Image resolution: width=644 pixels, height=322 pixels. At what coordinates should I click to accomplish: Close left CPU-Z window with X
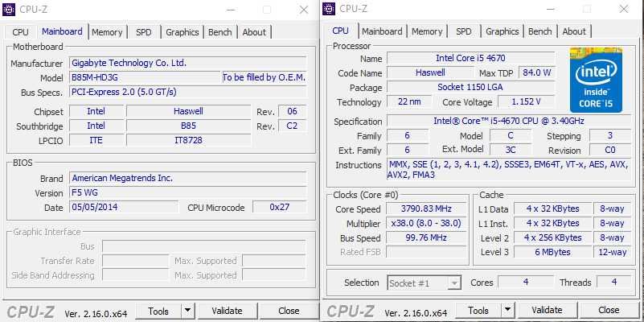click(304, 10)
